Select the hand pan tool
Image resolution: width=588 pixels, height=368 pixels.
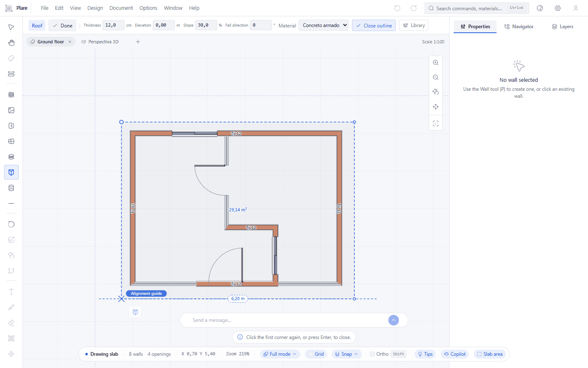pyautogui.click(x=11, y=43)
